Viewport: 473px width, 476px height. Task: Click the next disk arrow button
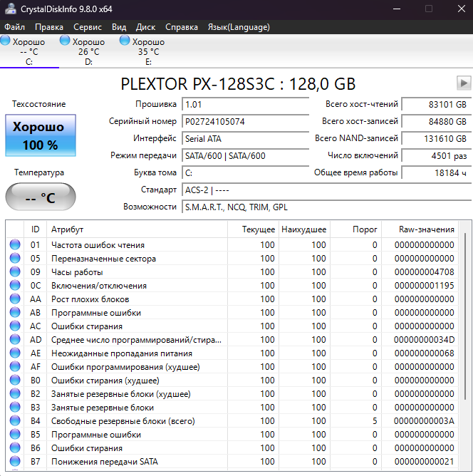coord(463,83)
